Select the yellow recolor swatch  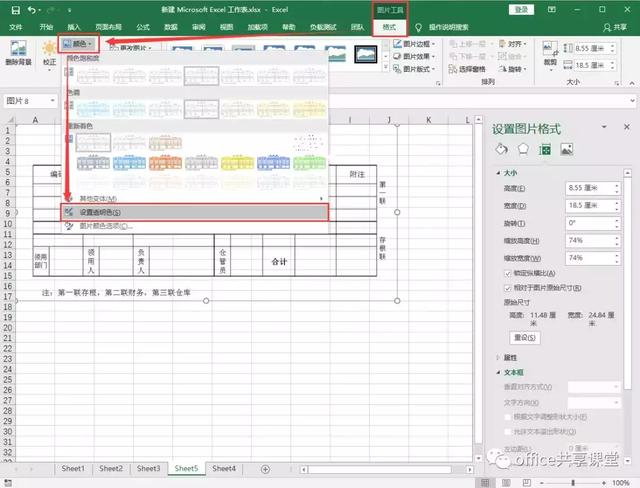pos(238,163)
